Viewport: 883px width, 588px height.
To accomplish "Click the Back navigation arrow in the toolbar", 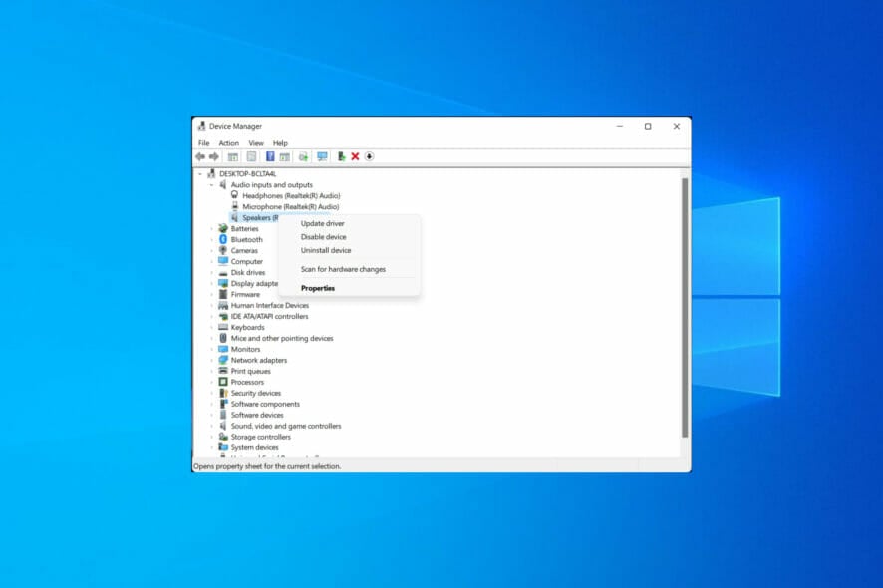I will [200, 156].
